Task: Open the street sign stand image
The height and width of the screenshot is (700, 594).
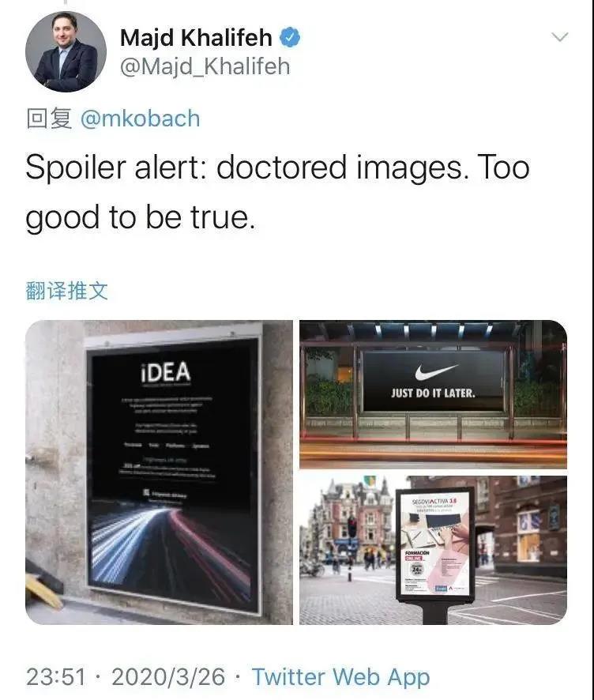Action: 433,550
